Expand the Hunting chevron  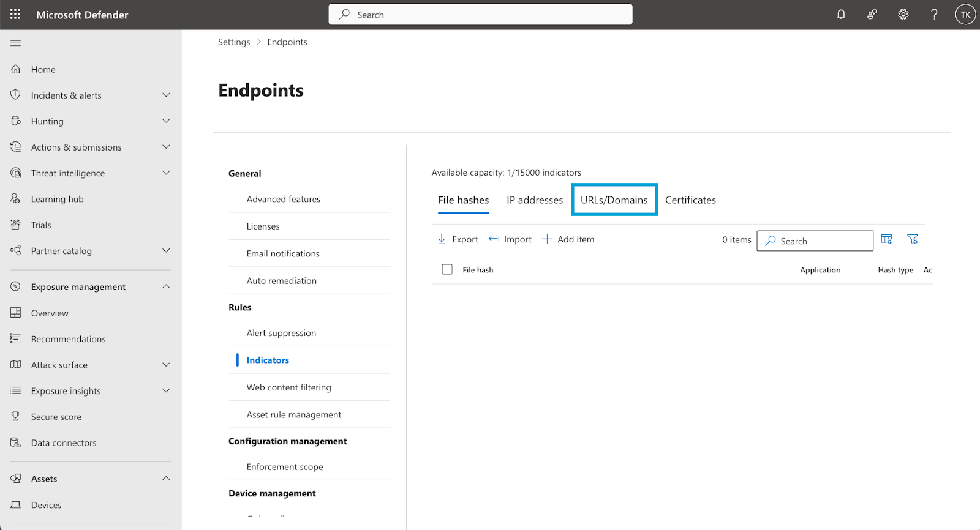pos(166,121)
